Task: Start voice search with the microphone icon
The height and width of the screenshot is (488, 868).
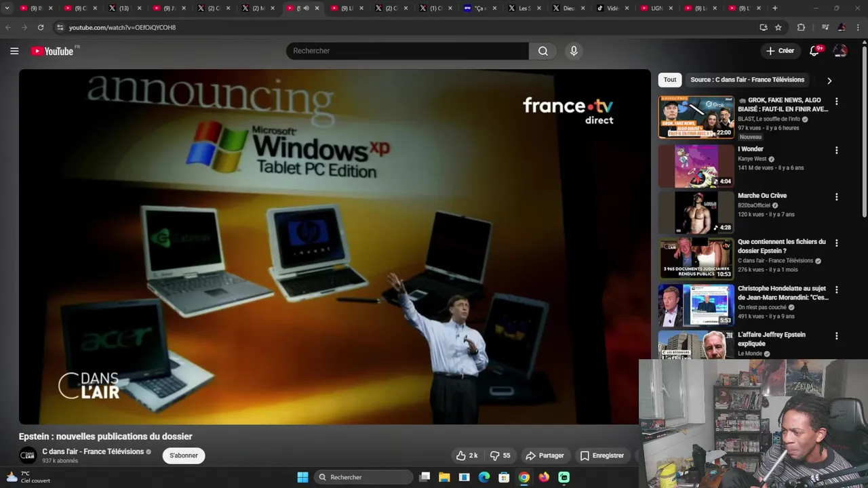Action: (574, 51)
